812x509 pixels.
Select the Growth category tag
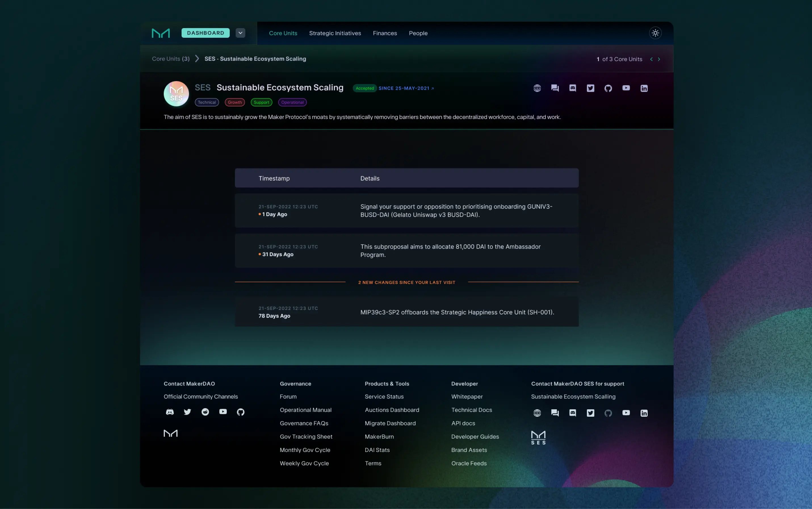click(234, 102)
